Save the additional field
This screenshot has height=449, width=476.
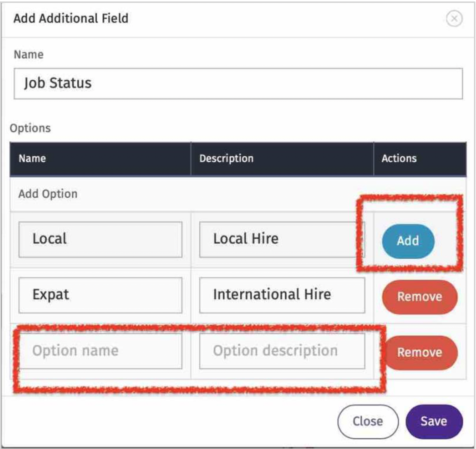[434, 421]
